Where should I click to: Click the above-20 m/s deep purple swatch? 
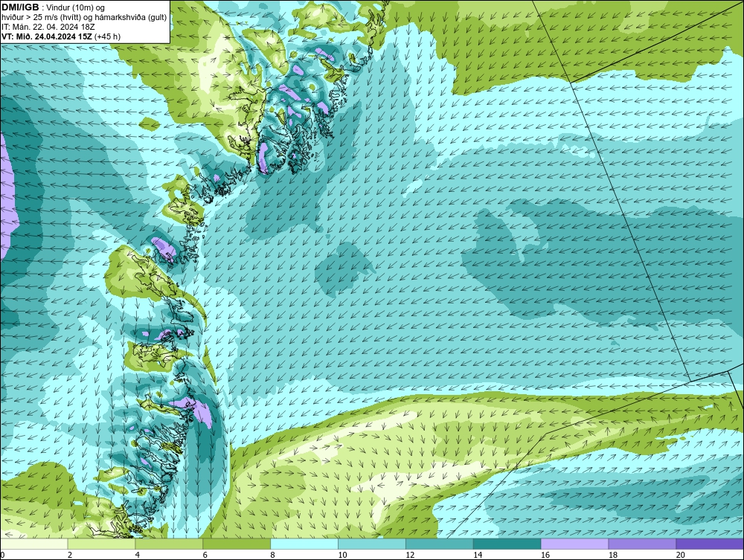(710, 544)
